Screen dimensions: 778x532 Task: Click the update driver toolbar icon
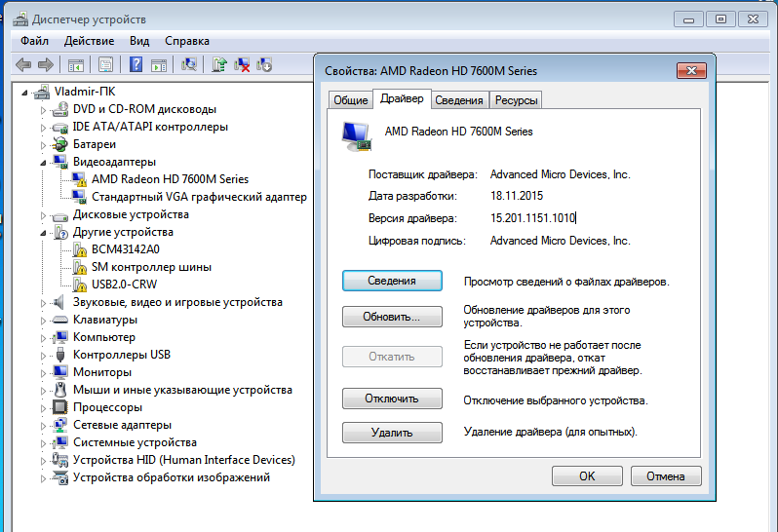tap(219, 65)
